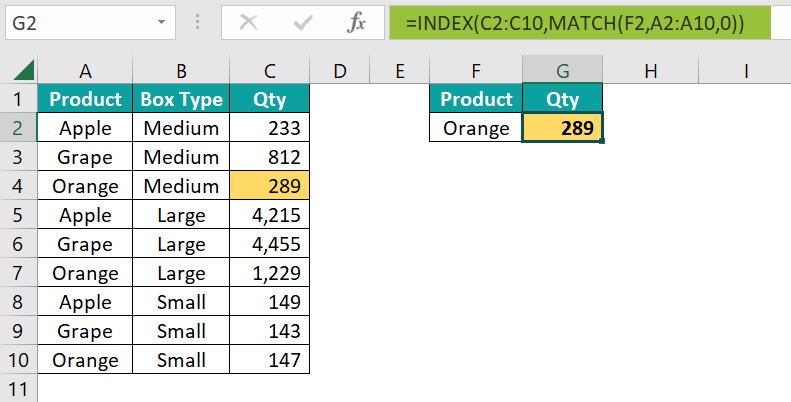Select column H header

pyautogui.click(x=650, y=71)
